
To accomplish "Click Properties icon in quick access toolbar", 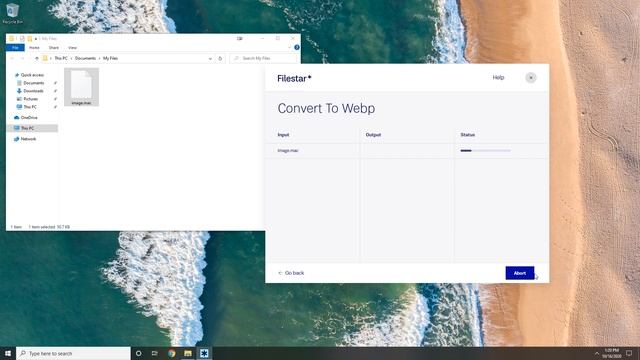I will coord(22,38).
